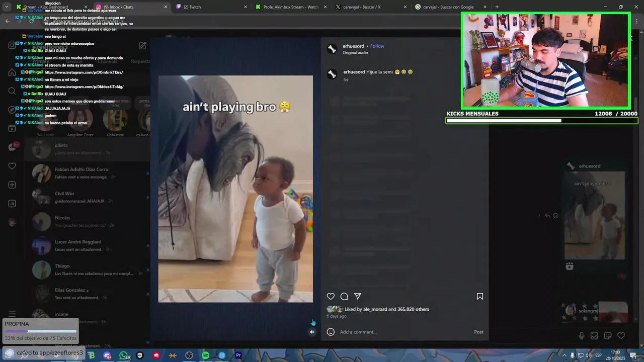Switch ESP keyboard language indicator
644x362 pixels.
click(599, 355)
